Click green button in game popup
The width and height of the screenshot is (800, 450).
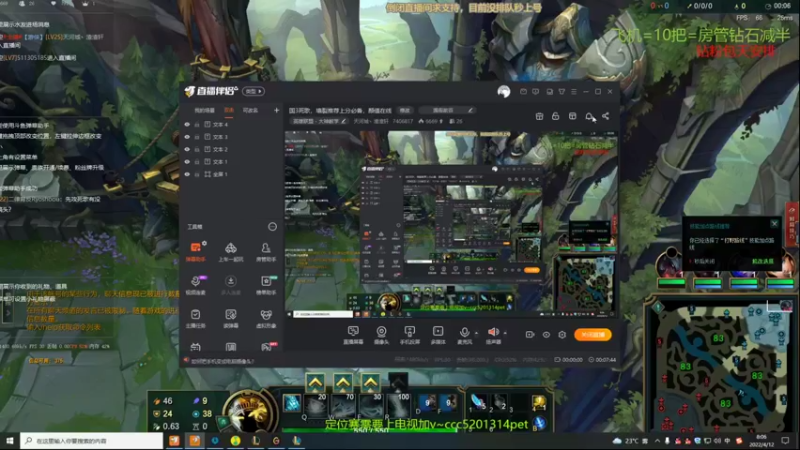[763, 261]
